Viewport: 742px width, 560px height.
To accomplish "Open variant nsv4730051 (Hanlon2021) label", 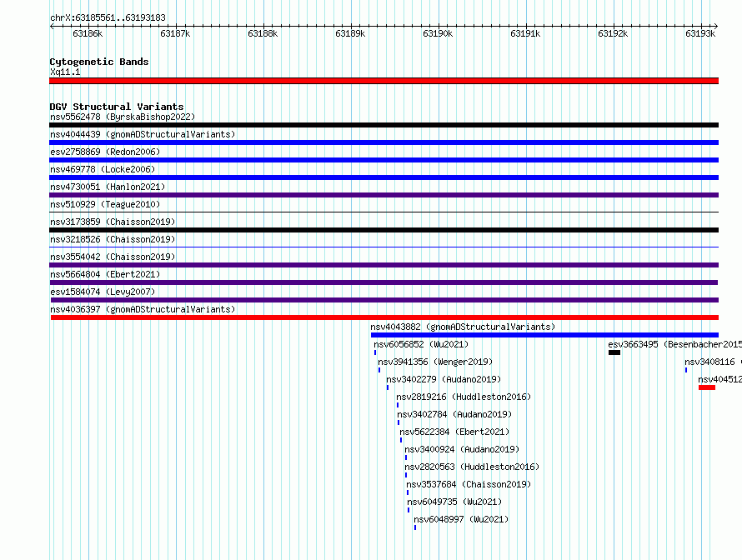I will tap(108, 187).
